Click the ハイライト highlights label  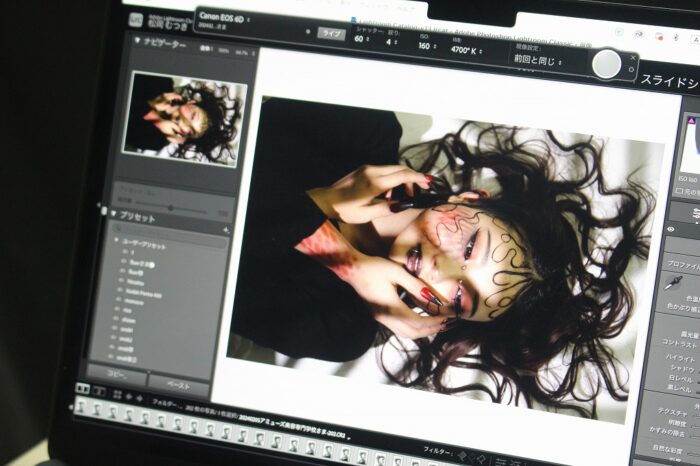pyautogui.click(x=681, y=358)
